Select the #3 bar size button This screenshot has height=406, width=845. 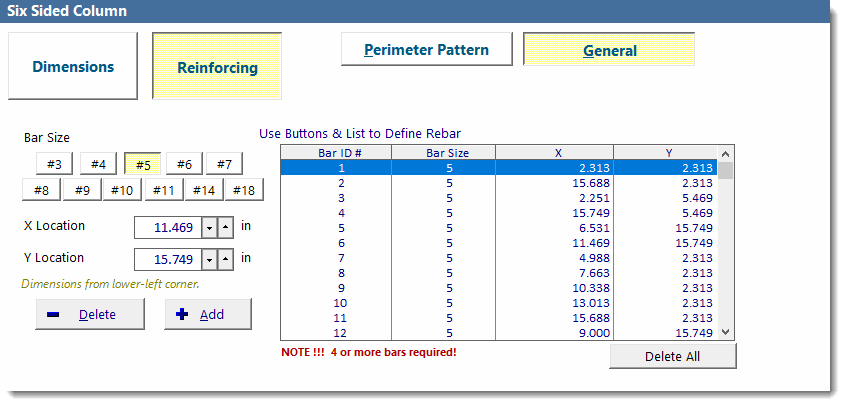click(x=54, y=164)
